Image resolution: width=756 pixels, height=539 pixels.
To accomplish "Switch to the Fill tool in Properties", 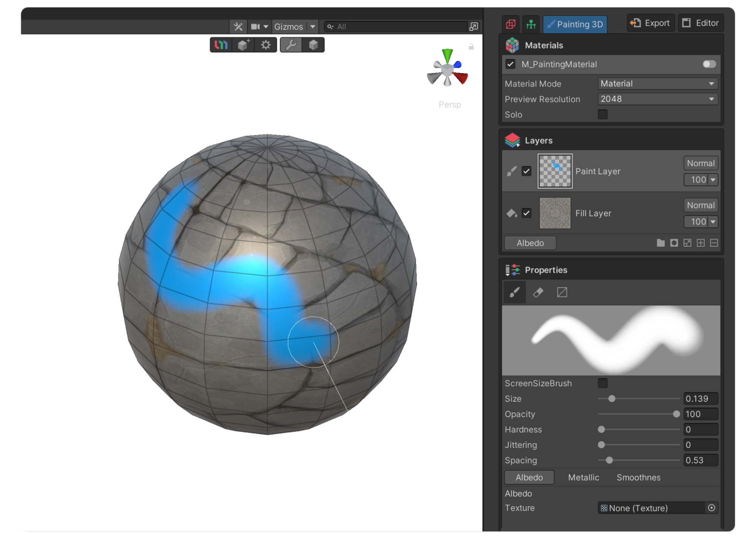I will [562, 292].
